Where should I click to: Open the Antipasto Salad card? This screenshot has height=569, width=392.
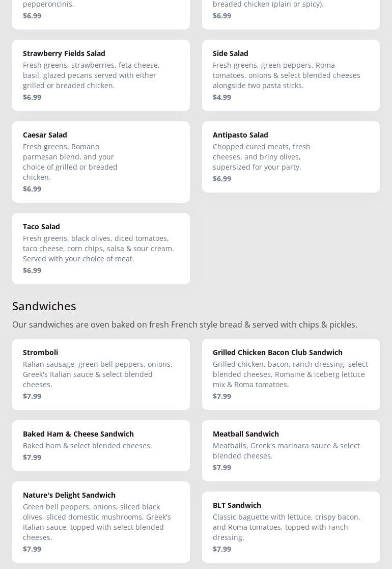point(291,156)
